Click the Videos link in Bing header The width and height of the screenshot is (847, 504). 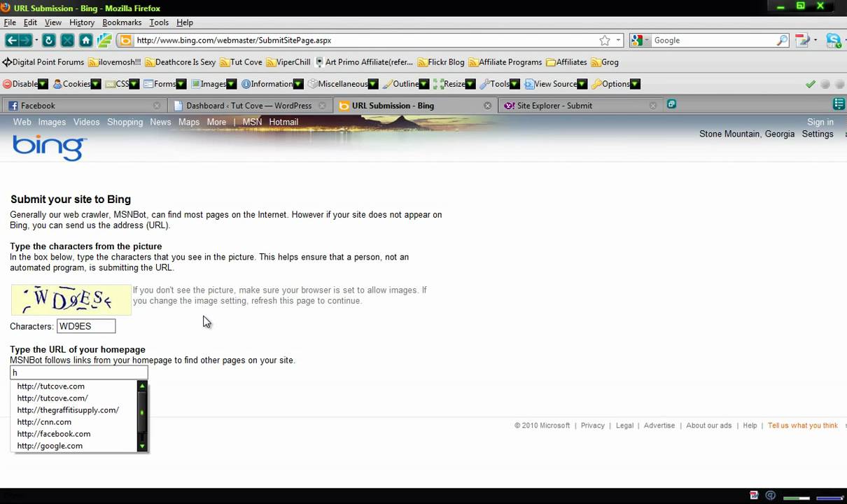pyautogui.click(x=87, y=122)
